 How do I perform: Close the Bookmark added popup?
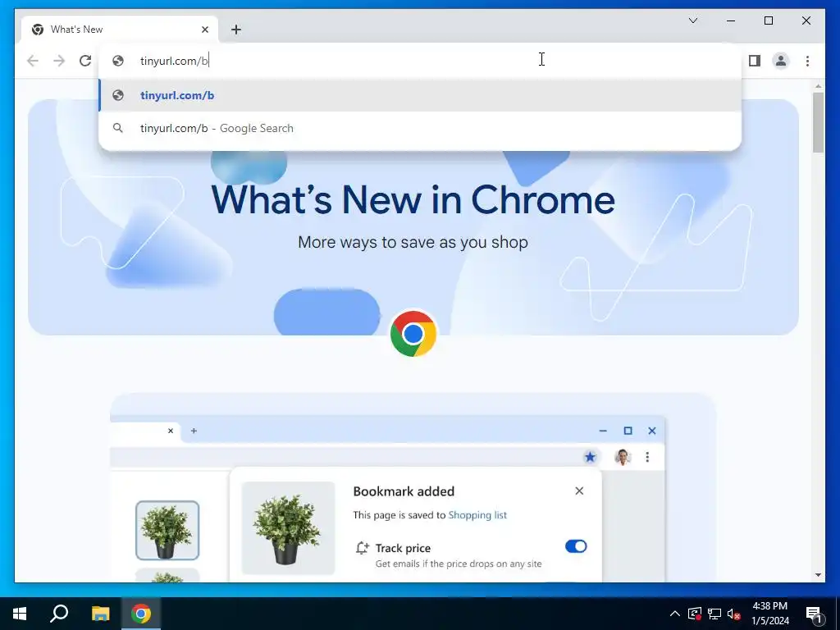coord(579,491)
